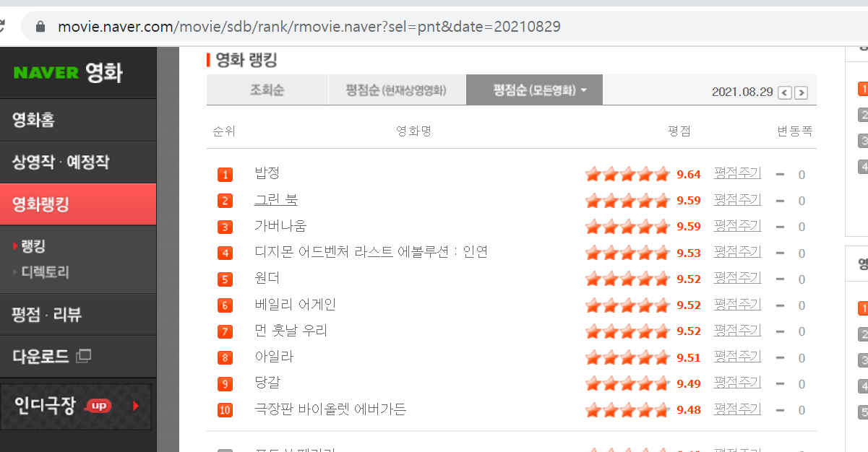
Task: Open movie 가버나움
Action: (280, 226)
